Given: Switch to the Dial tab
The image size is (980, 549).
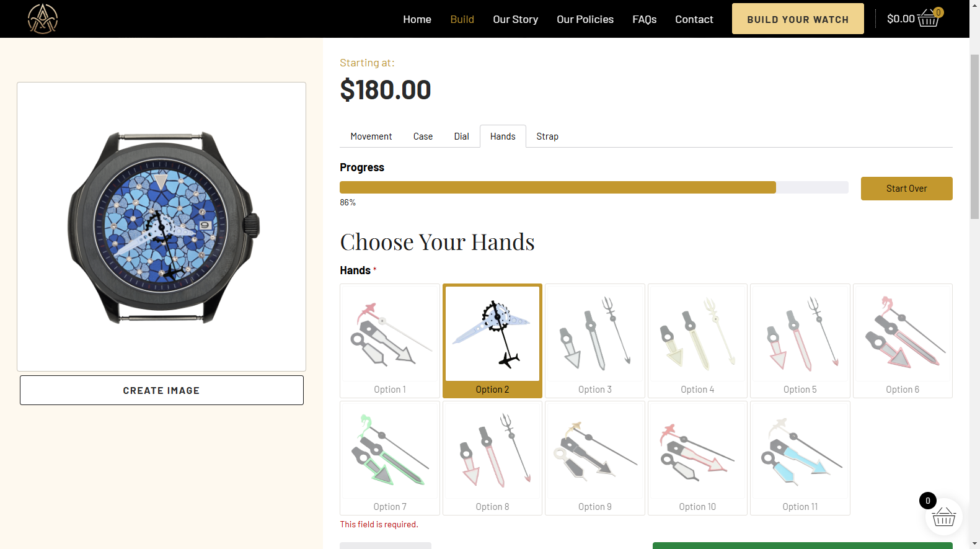Looking at the screenshot, I should [461, 136].
